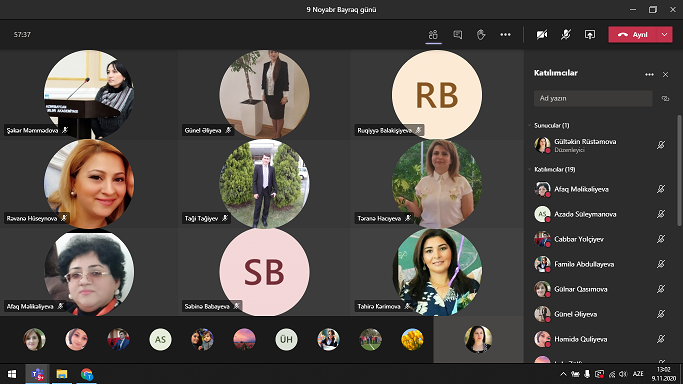Click the AZE keyboard language indicator

click(x=638, y=374)
